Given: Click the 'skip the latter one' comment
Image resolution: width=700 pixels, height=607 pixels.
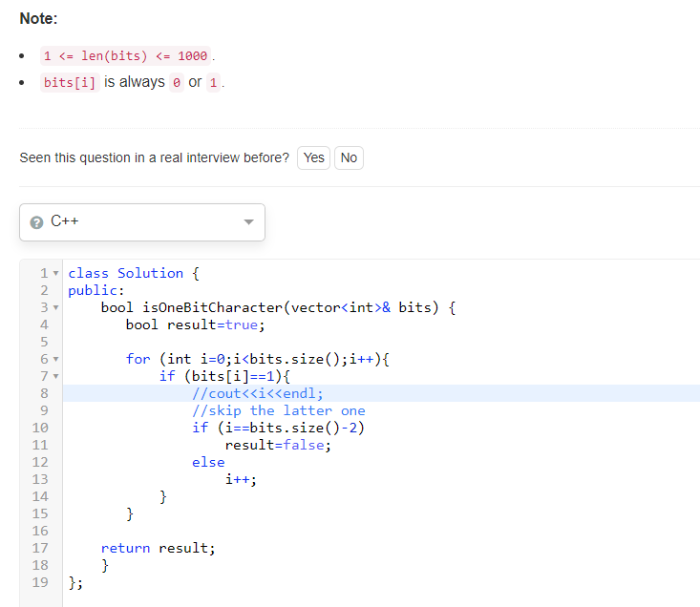Looking at the screenshot, I should (x=279, y=410).
